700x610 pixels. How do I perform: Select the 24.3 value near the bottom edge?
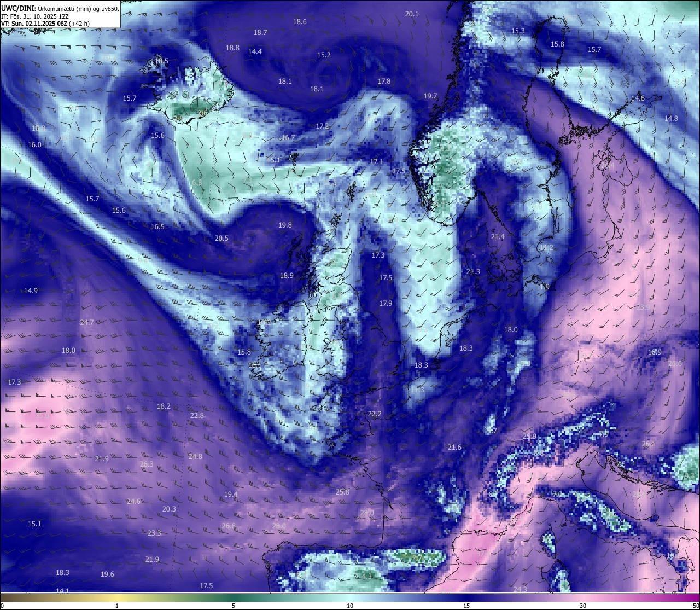[x=520, y=590]
